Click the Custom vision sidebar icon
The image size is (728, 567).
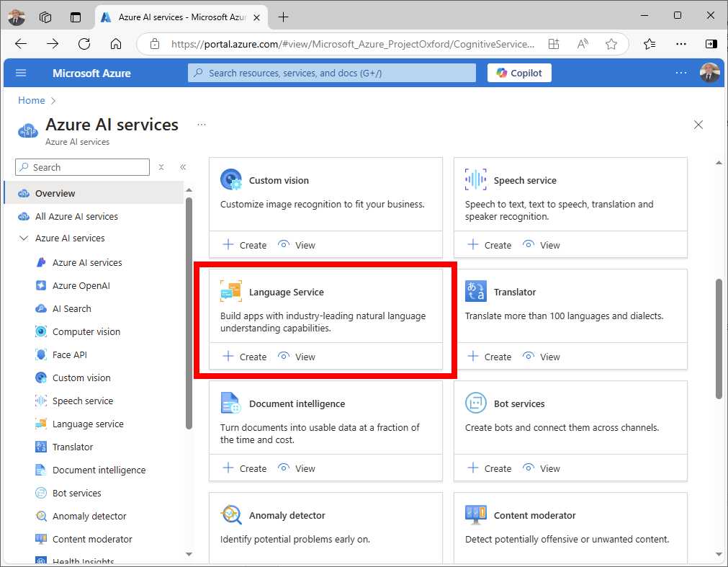41,378
